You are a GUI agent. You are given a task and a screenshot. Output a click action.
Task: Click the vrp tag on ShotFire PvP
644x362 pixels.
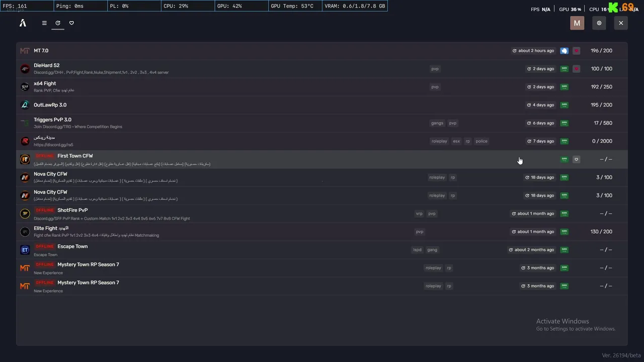(419, 214)
